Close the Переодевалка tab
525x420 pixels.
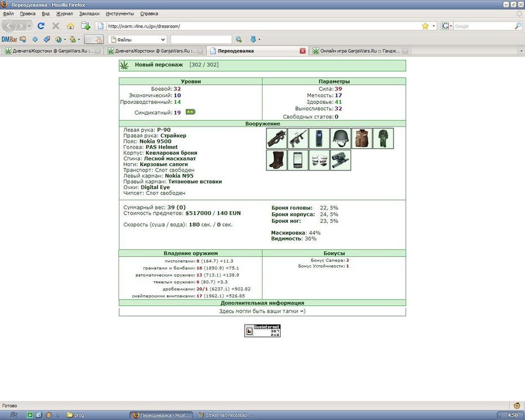point(303,51)
